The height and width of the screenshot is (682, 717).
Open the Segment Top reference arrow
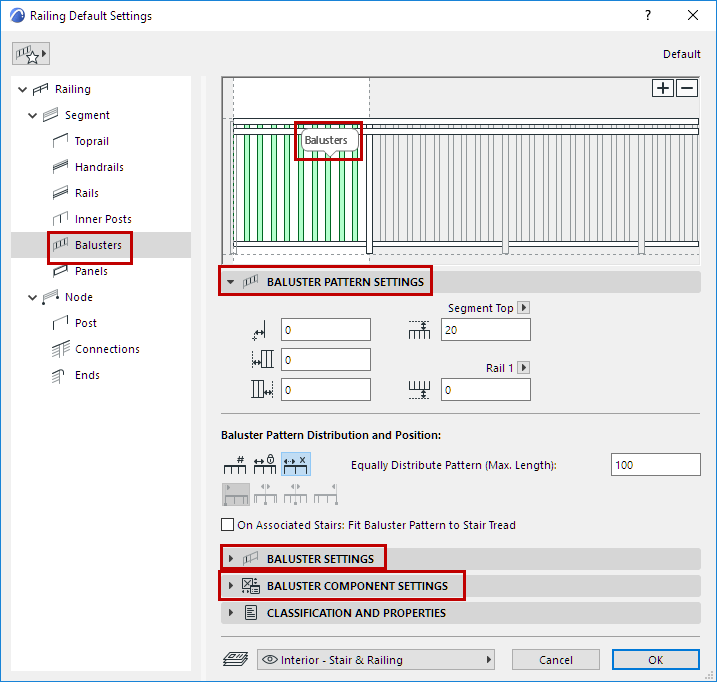[x=524, y=308]
